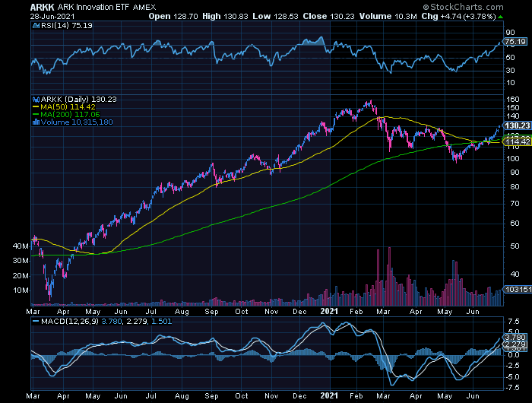Click the Volume bars legend icon
The image size is (532, 403).
tap(36, 122)
